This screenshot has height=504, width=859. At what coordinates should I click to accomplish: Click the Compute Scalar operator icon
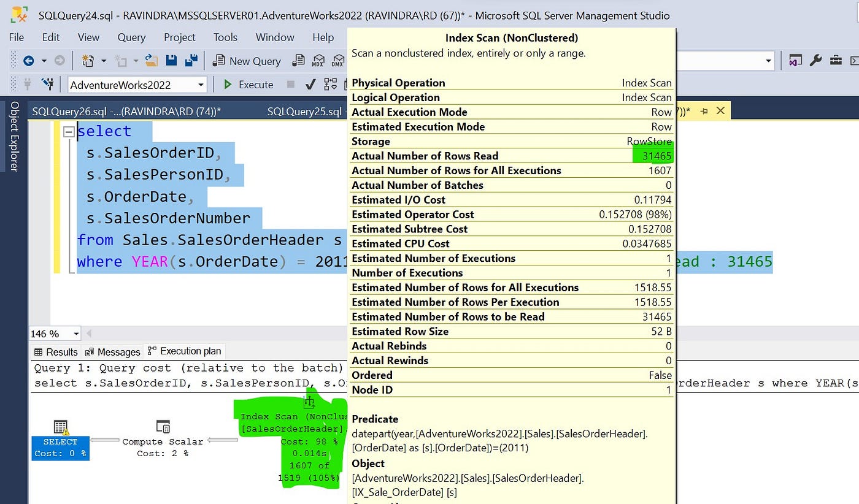click(163, 427)
